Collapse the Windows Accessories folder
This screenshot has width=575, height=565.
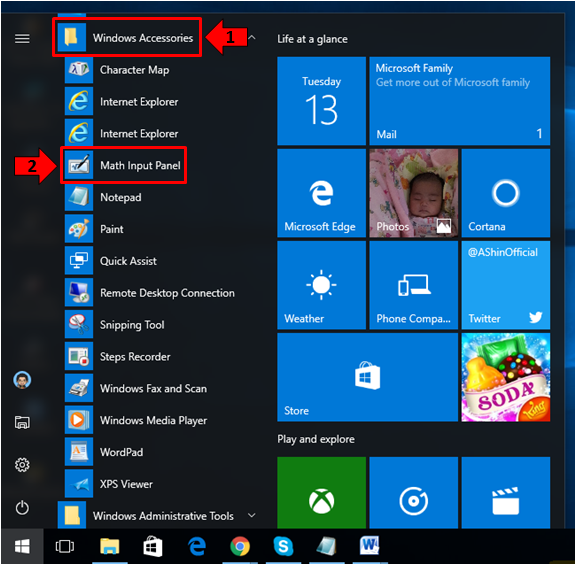[252, 38]
